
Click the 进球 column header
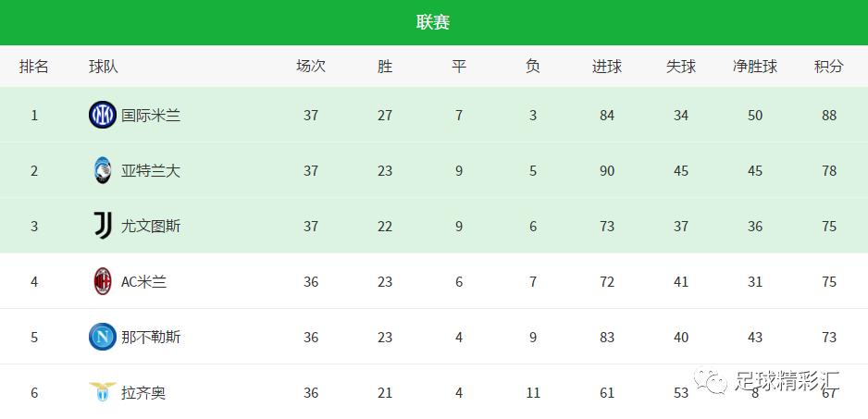607,67
